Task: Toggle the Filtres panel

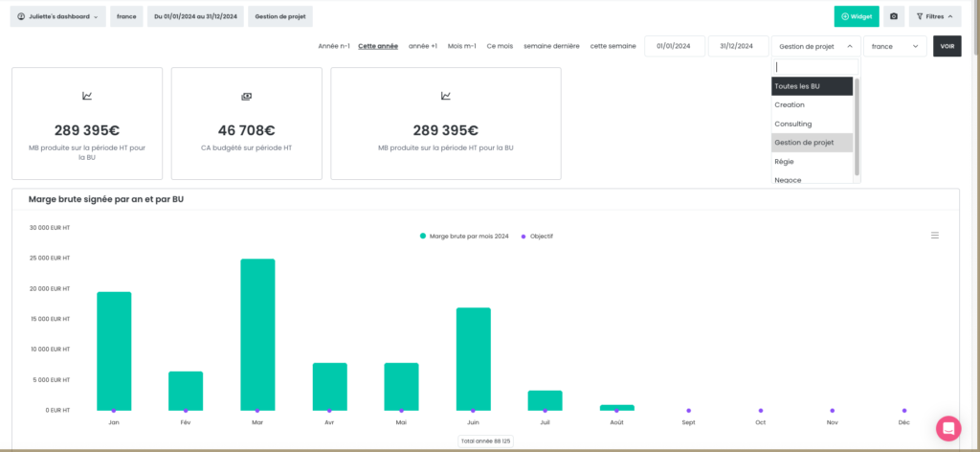Action: coord(936,16)
